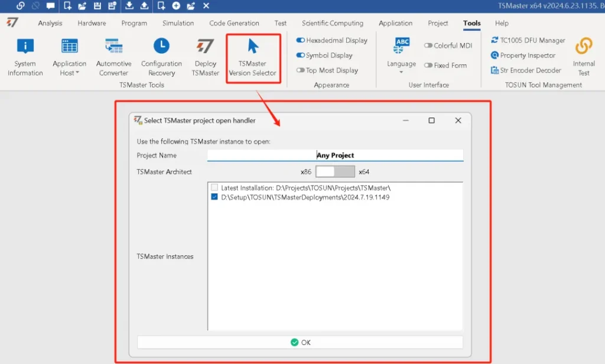Viewport: 605px width, 364px height.
Task: Check the Latest Installation instance checkbox
Action: click(214, 188)
